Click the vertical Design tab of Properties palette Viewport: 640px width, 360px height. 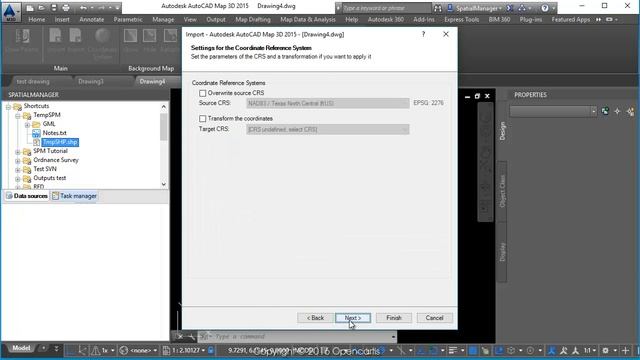502,131
